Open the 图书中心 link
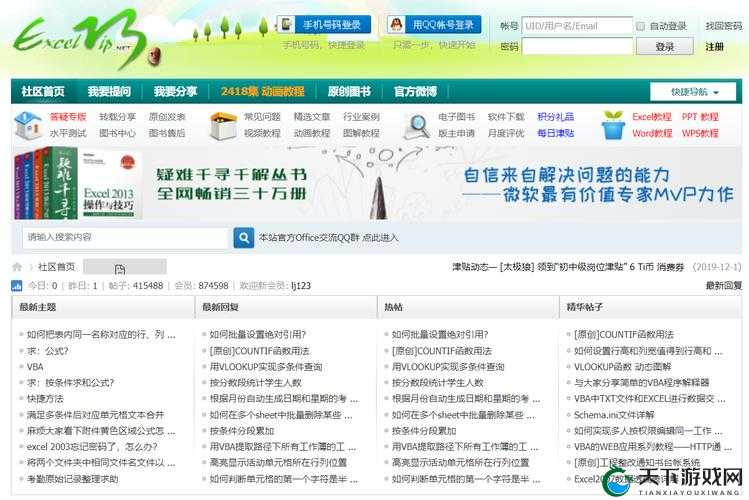The width and height of the screenshot is (749, 500). pyautogui.click(x=118, y=133)
